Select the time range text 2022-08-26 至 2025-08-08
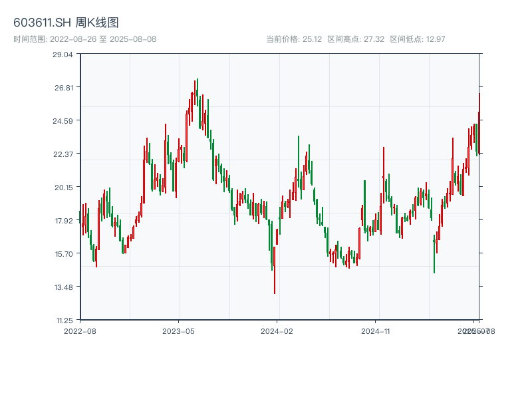This screenshot has height=399, width=532. coord(103,39)
